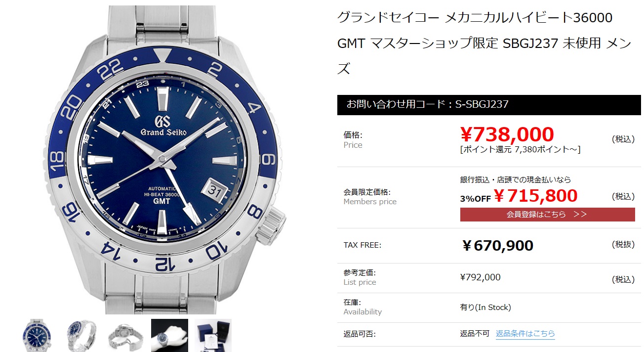Click the ¥792,000 list price
644x352 pixels.
click(x=480, y=277)
